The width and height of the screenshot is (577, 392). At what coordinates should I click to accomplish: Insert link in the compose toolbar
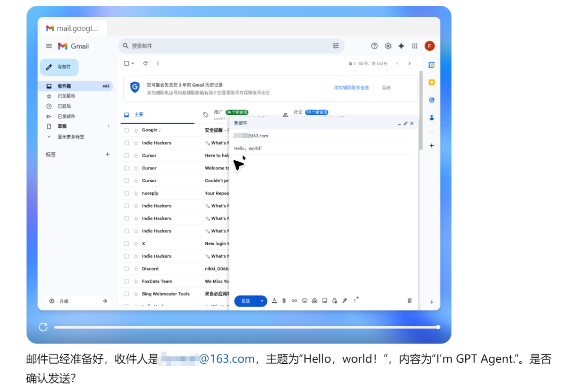point(294,301)
